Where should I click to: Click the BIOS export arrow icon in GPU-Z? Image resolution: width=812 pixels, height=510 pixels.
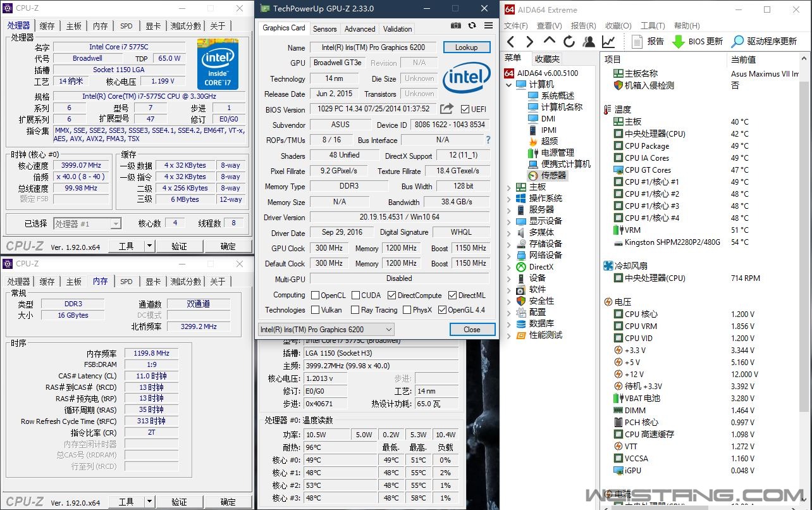[446, 109]
